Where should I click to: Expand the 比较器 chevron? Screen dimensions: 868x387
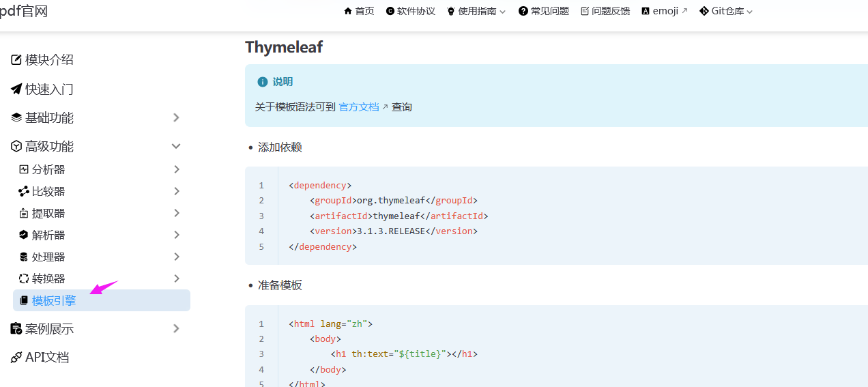coord(177,191)
